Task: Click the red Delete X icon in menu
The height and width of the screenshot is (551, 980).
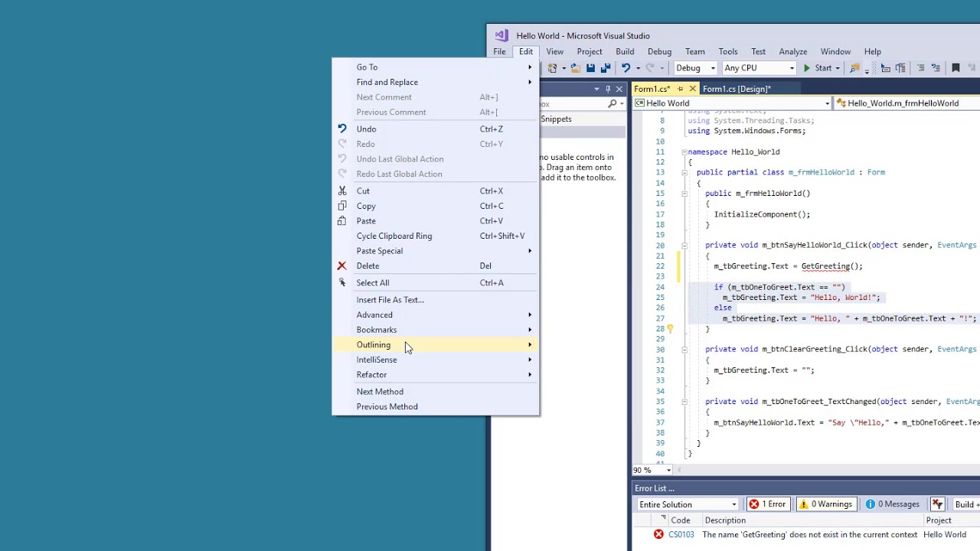Action: (342, 266)
